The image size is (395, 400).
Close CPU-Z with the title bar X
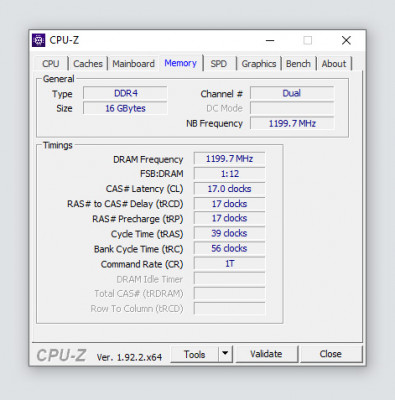coord(346,40)
